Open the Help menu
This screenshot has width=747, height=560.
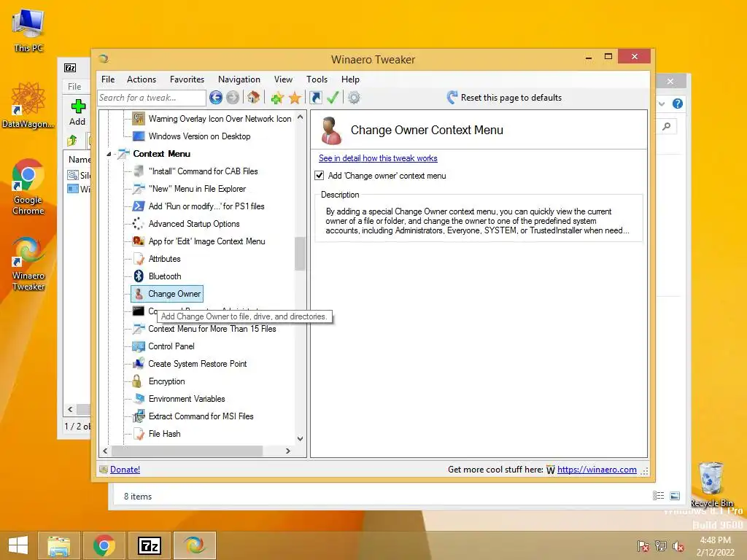(351, 79)
